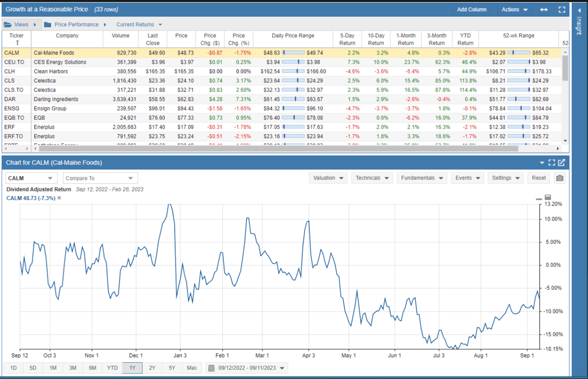Select the 3M time range
The height and width of the screenshot is (379, 588).
coord(73,368)
